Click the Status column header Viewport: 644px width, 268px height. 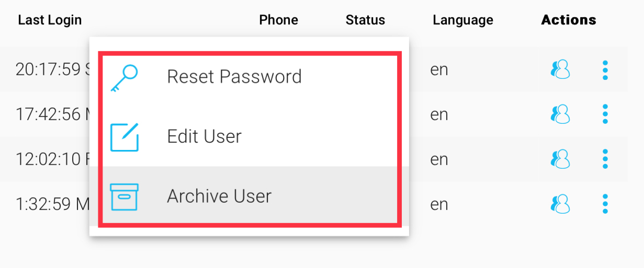[x=365, y=20]
